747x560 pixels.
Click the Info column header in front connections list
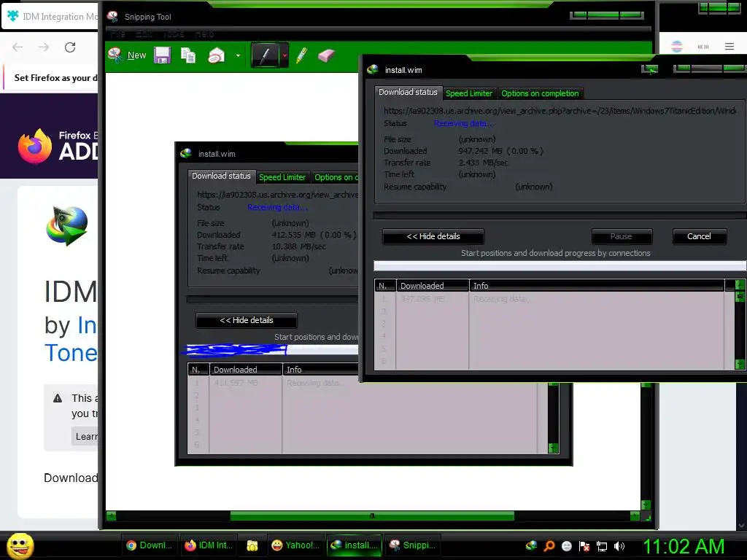[597, 286]
